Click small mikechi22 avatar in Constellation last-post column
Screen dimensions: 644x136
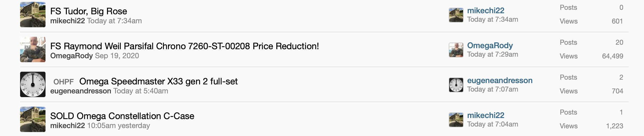pyautogui.click(x=456, y=120)
